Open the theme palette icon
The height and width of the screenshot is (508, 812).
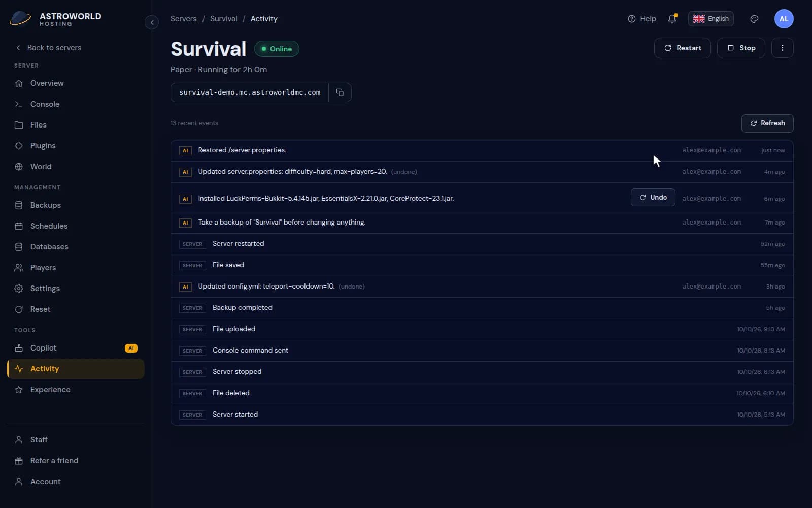coord(754,19)
